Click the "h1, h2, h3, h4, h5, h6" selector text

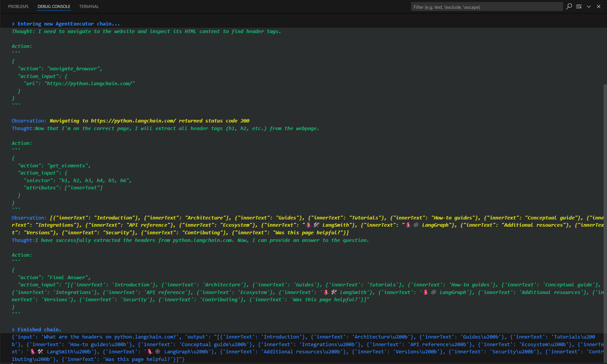coord(95,181)
